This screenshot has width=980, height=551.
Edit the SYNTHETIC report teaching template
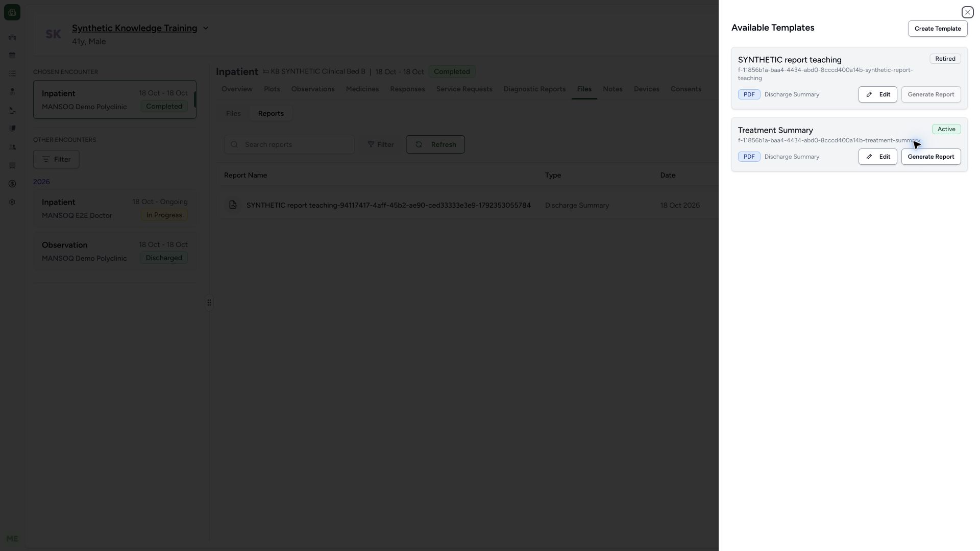coord(877,94)
